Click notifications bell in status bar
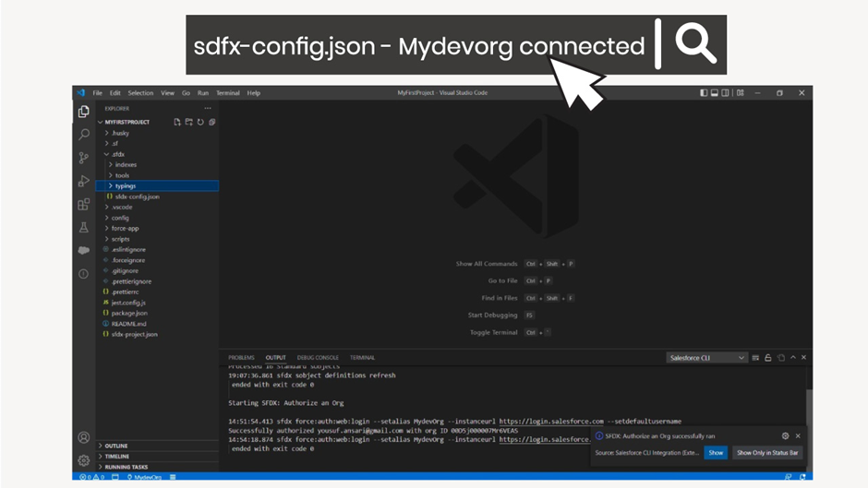The width and height of the screenshot is (868, 488). (802, 477)
